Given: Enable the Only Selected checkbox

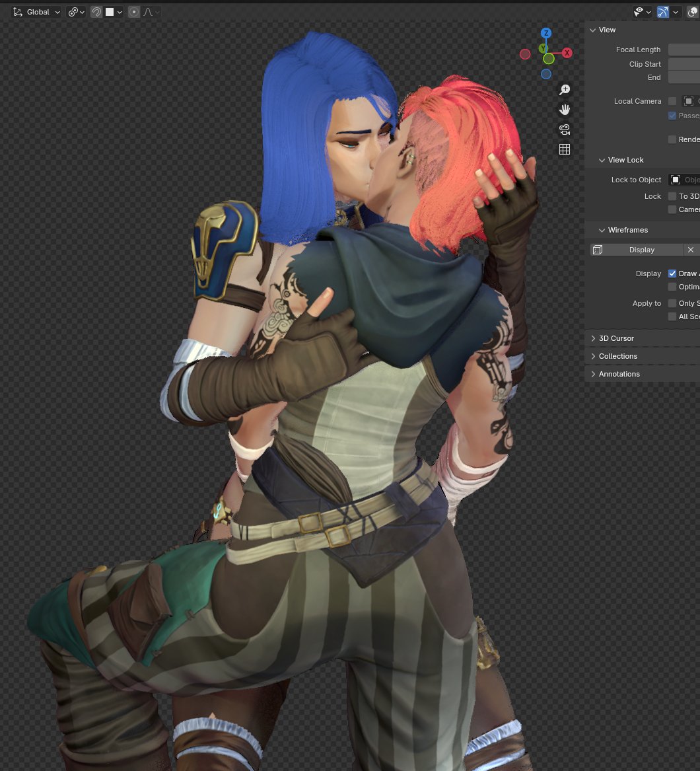Looking at the screenshot, I should click(672, 303).
